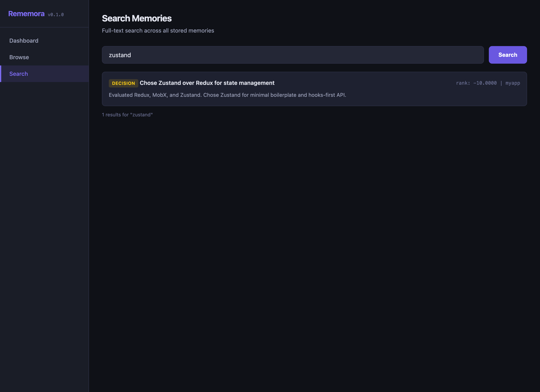The width and height of the screenshot is (540, 392).
Task: Click the Search Memories heading
Action: pyautogui.click(x=137, y=18)
